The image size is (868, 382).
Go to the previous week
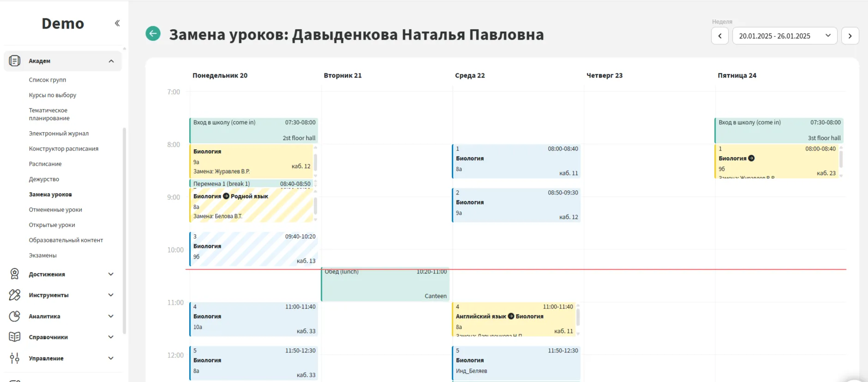[x=720, y=36]
